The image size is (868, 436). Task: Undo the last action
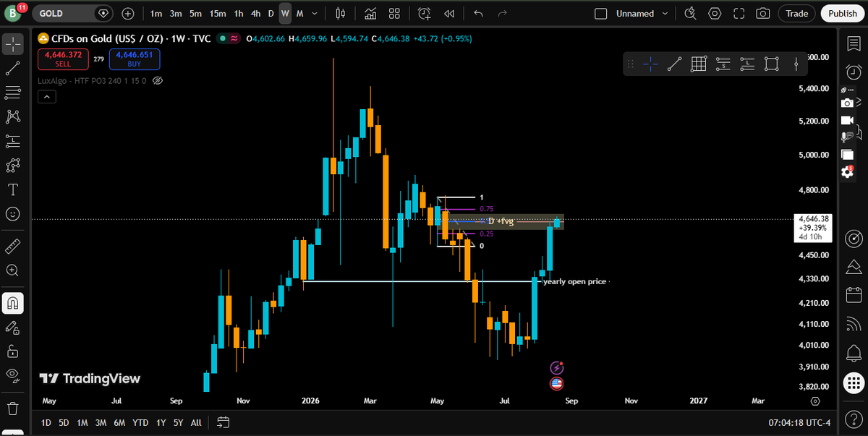pyautogui.click(x=478, y=13)
